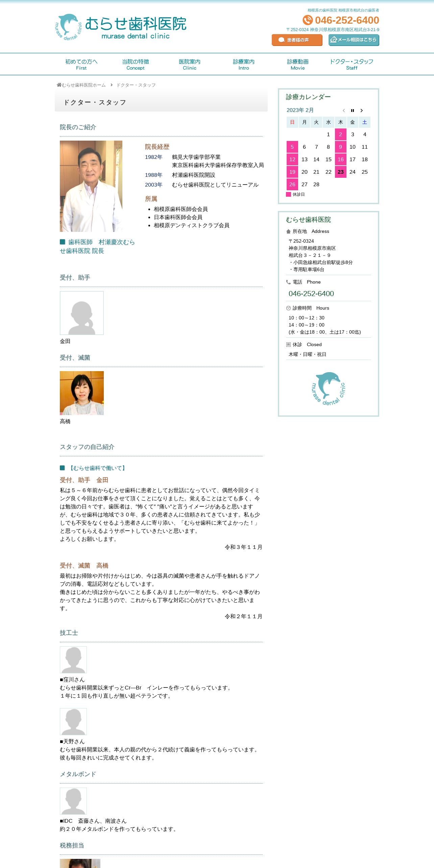Click header phone number 046-252-6400
Image resolution: width=434 pixels, height=868 pixels.
pos(347,20)
